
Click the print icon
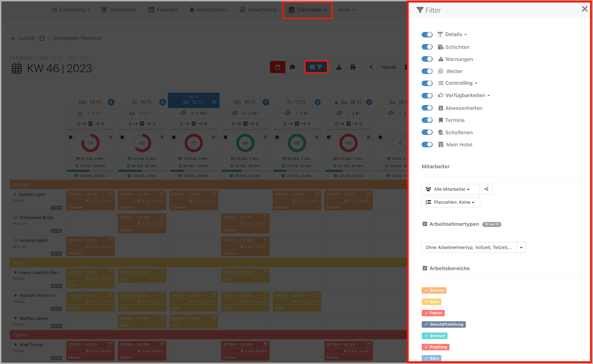353,67
